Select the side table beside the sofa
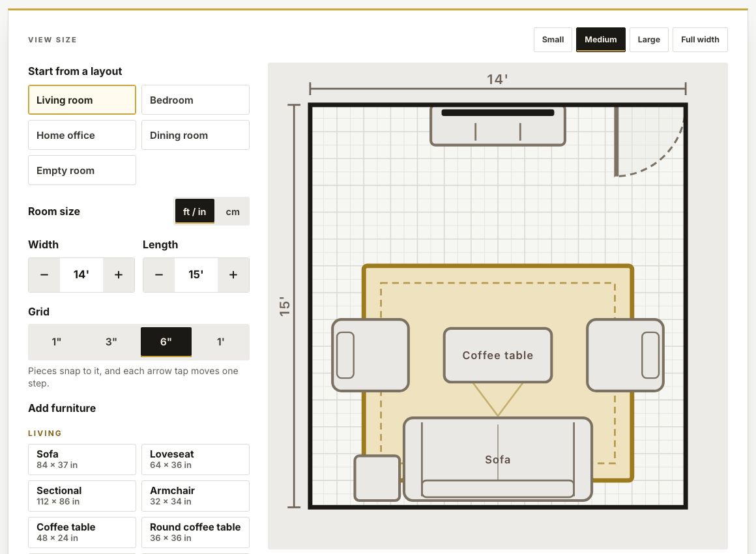 coord(377,478)
